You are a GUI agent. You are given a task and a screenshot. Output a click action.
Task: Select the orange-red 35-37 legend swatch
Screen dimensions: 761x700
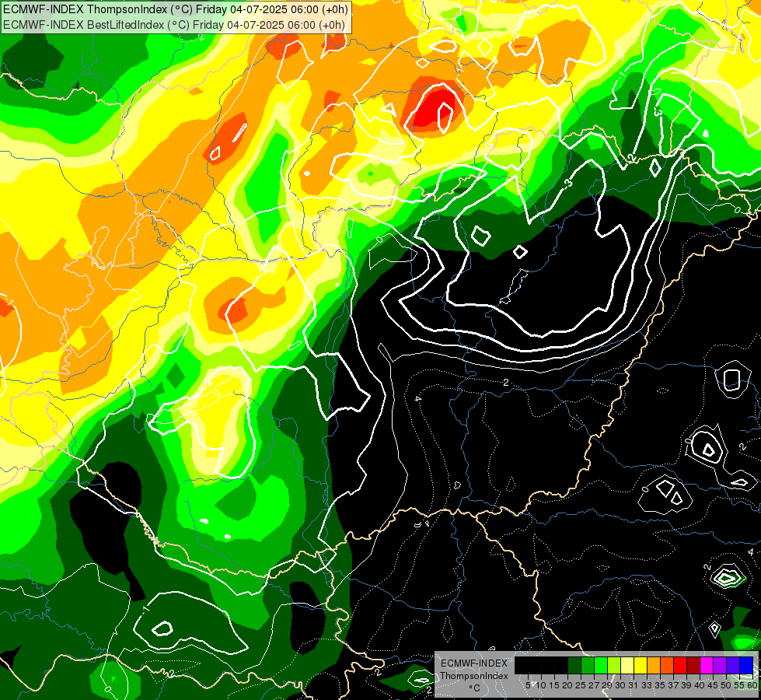pos(667,665)
